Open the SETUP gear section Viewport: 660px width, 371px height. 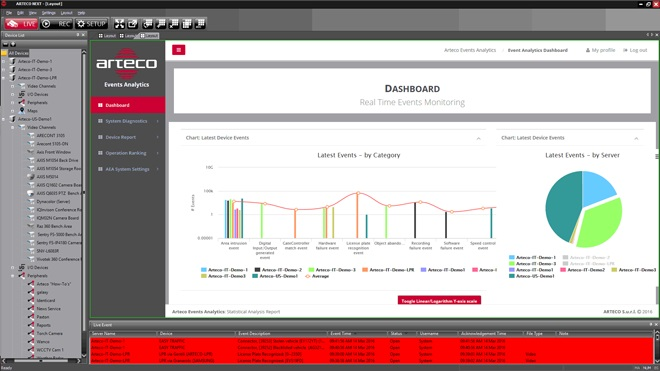(x=91, y=24)
